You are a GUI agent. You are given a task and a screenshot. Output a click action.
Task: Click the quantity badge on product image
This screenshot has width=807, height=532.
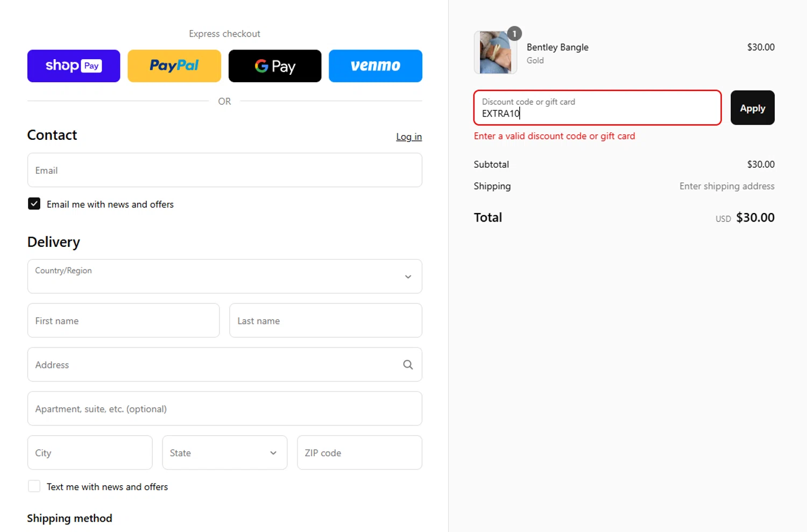point(514,34)
